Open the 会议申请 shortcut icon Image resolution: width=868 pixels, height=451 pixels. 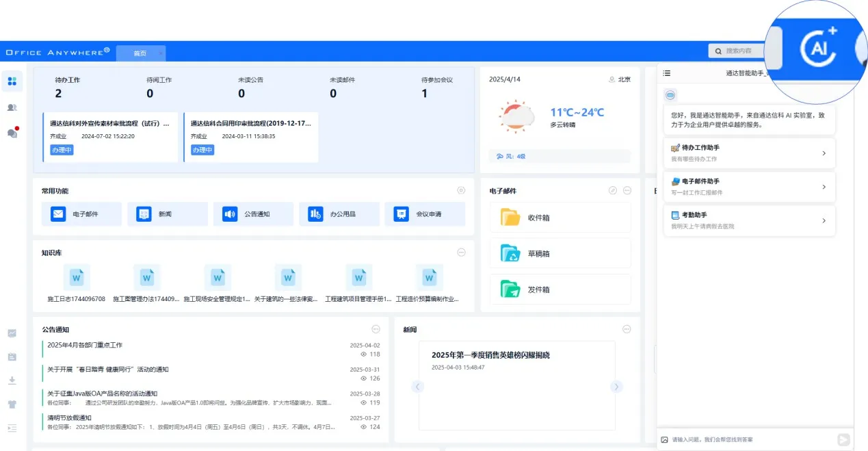402,214
